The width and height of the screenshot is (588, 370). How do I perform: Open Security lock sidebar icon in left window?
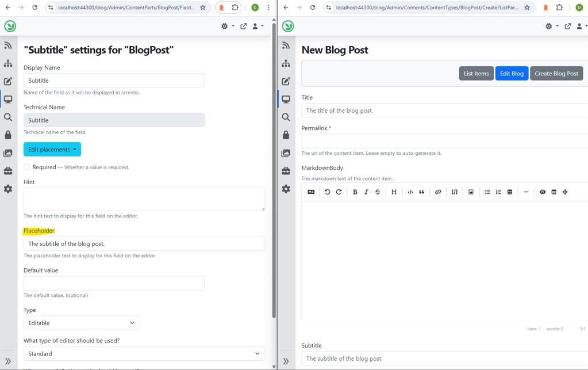(x=8, y=135)
